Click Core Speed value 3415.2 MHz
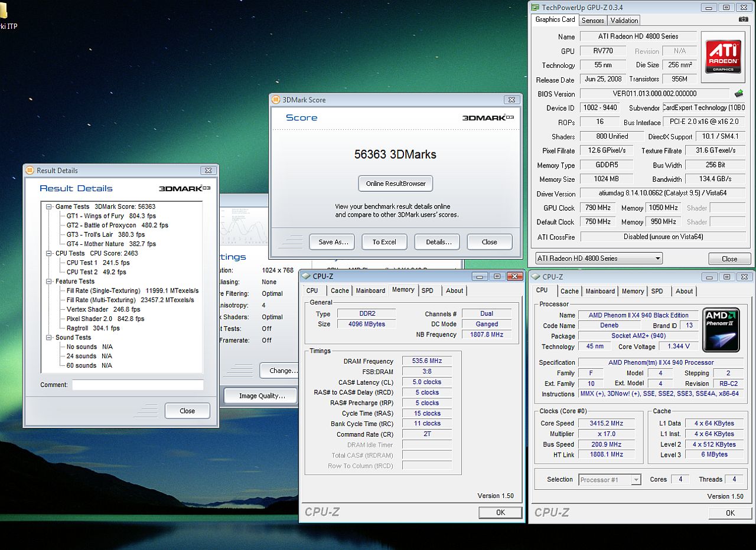The image size is (756, 550). coord(606,423)
